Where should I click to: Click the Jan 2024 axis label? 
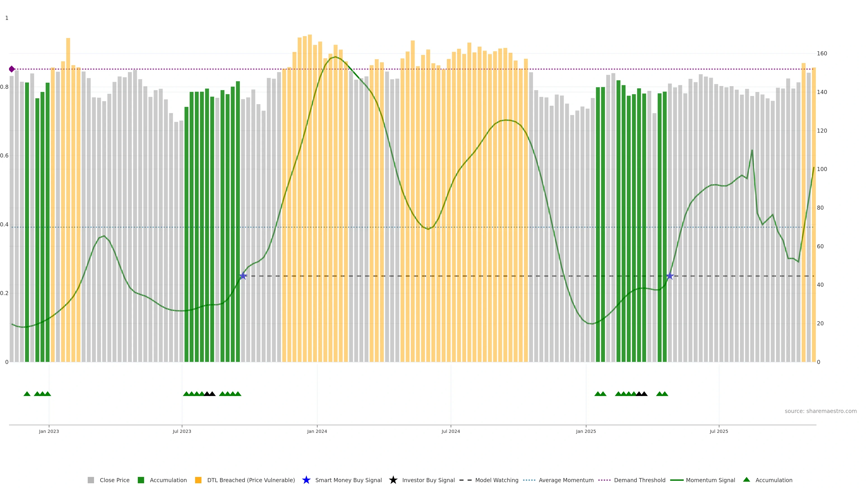coord(317,431)
